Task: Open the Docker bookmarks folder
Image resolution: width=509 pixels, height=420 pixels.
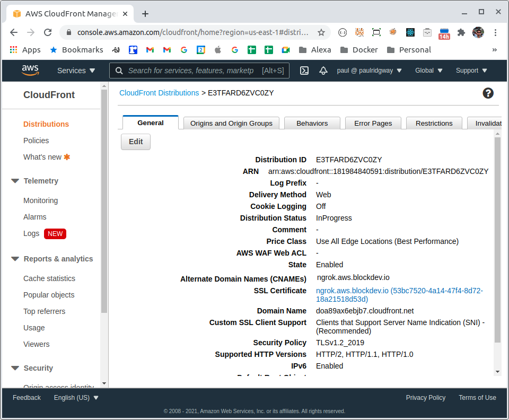Action: click(x=359, y=50)
